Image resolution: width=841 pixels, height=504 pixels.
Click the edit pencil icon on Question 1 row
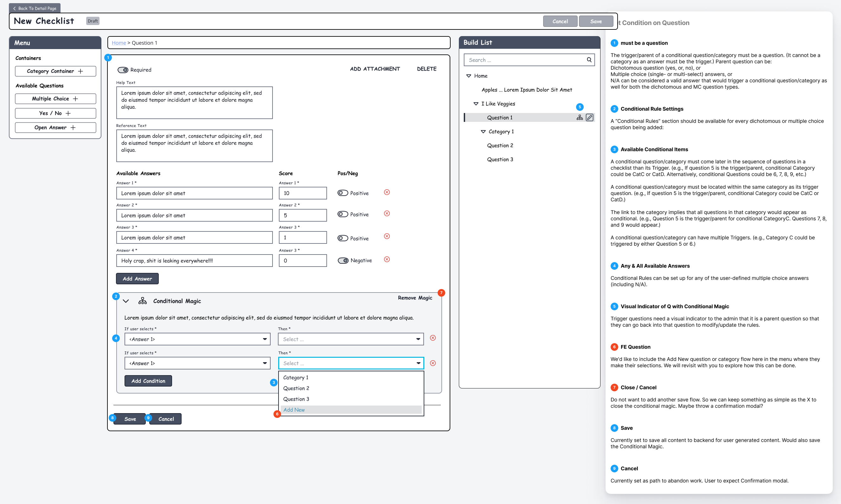coord(589,117)
